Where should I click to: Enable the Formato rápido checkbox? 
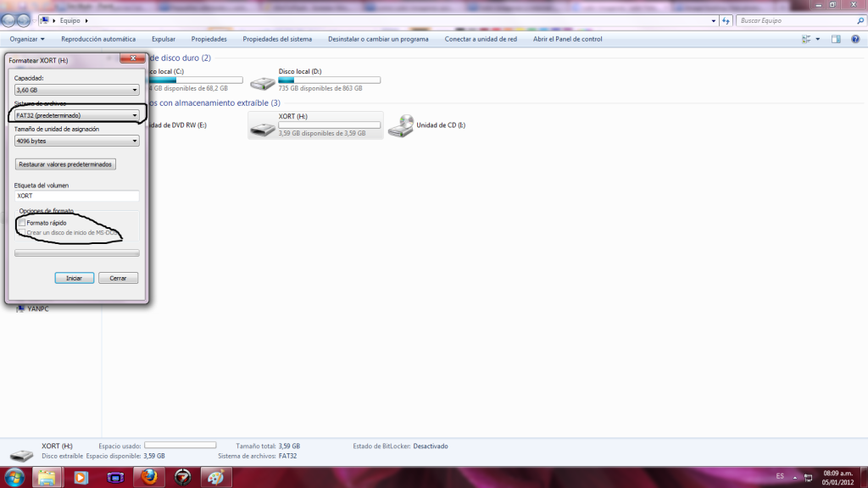tap(22, 223)
